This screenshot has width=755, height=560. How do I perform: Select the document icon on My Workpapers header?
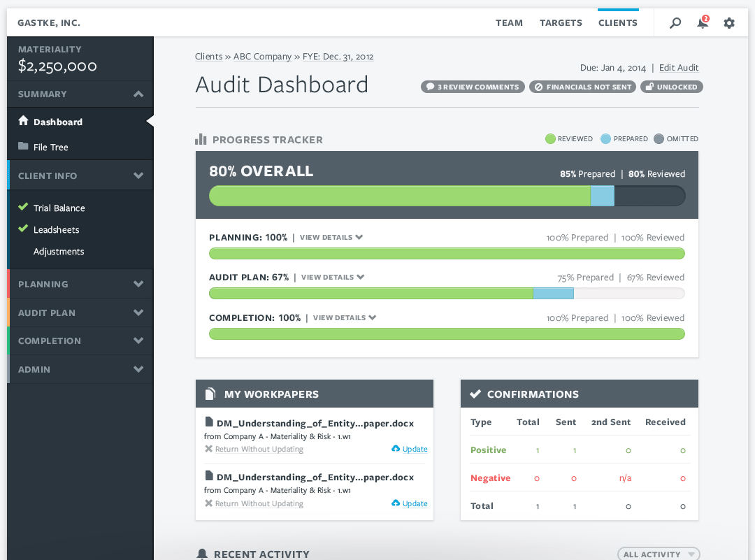210,393
